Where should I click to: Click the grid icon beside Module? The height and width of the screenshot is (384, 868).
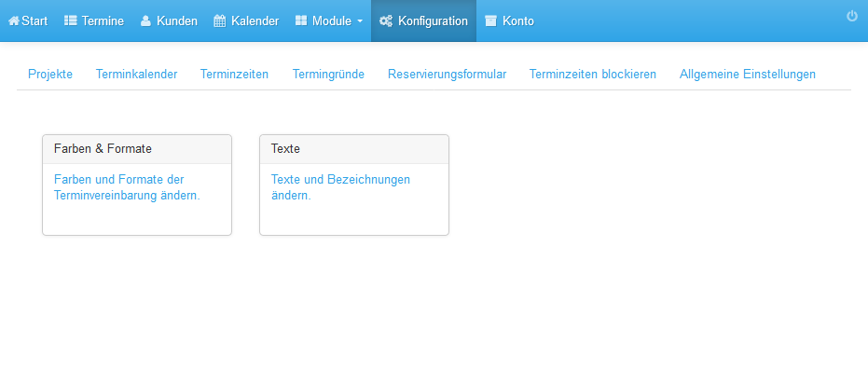301,21
